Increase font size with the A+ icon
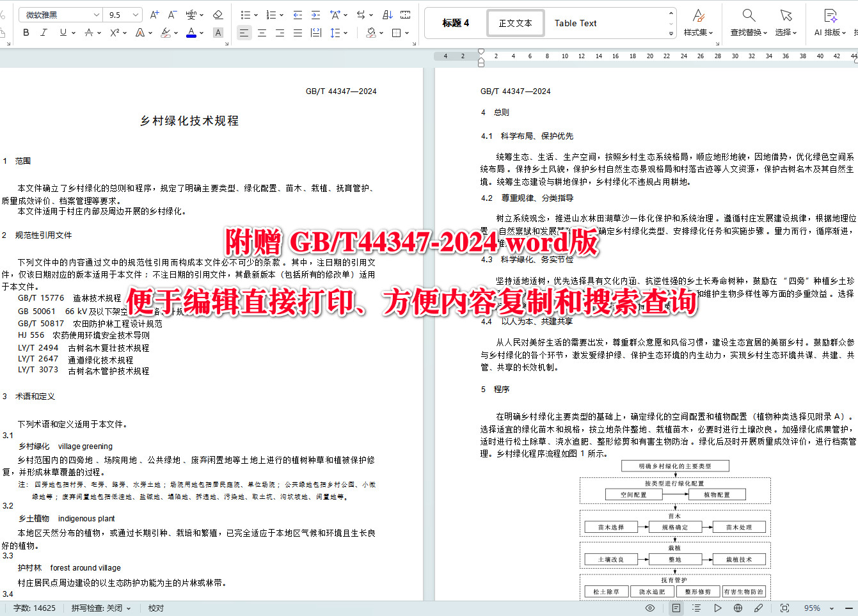Screen dimensions: 858x616 (153, 14)
